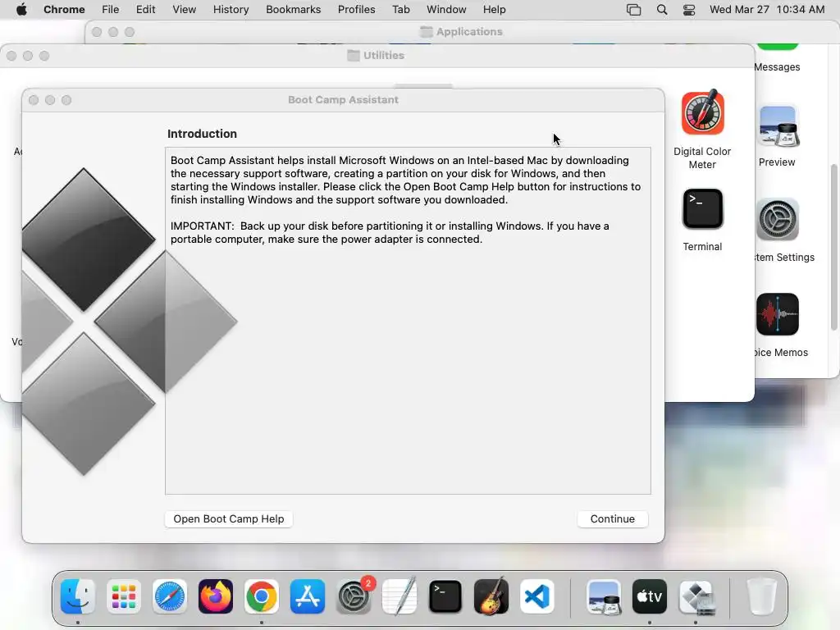Open Terminal from the Dock

click(x=445, y=596)
